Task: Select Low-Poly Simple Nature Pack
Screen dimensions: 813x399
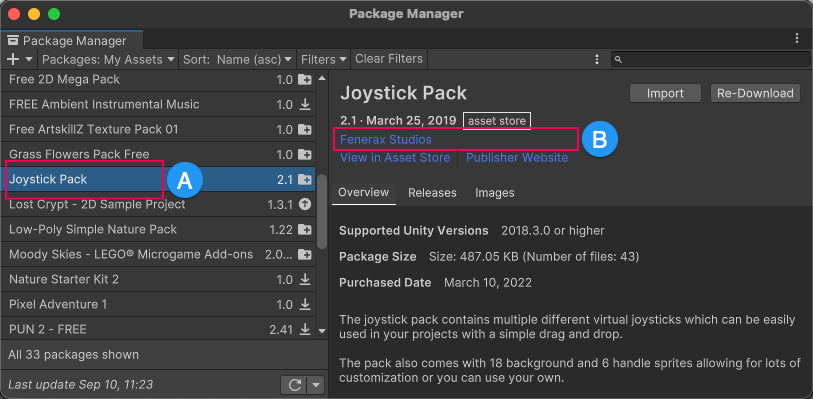Action: coord(158,230)
